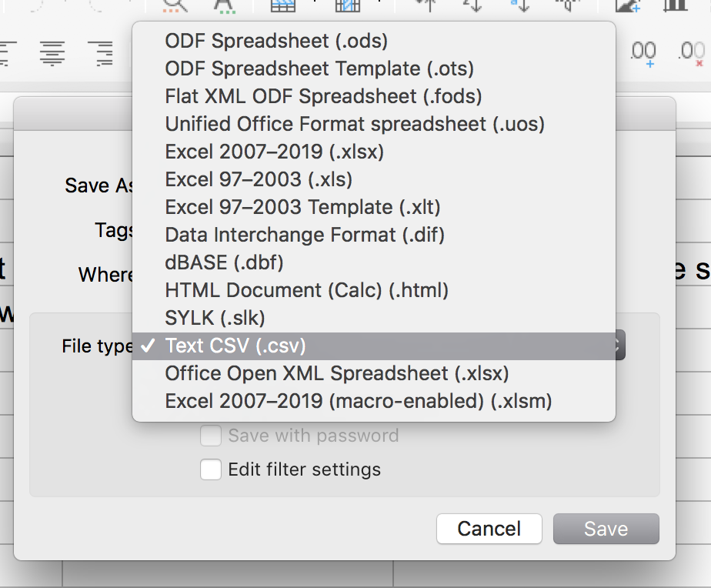
Task: Click the Tags label
Action: 113,230
